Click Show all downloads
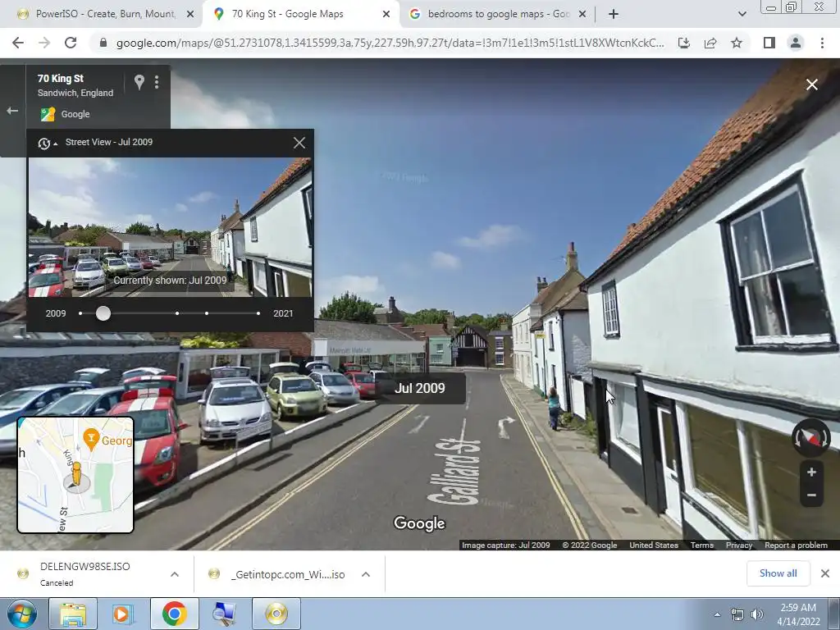This screenshot has height=630, width=840. click(x=778, y=573)
